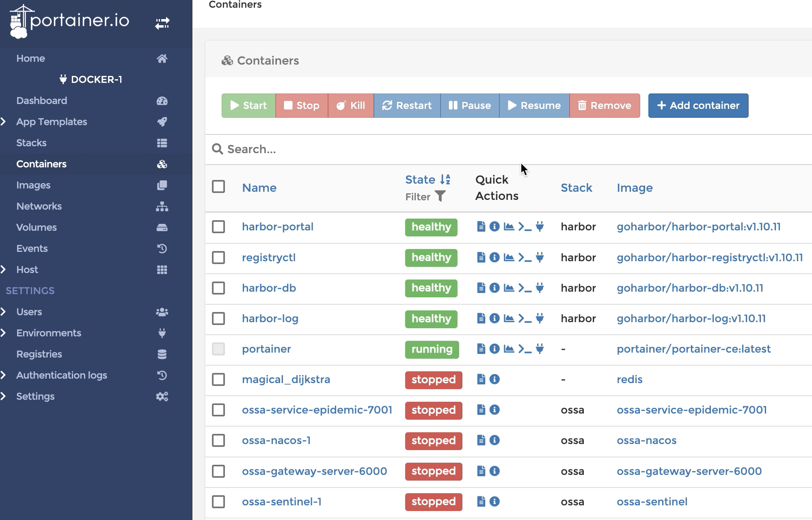812x520 pixels.
Task: Check the ossa-sentinel-1 row checkbox
Action: (x=218, y=501)
